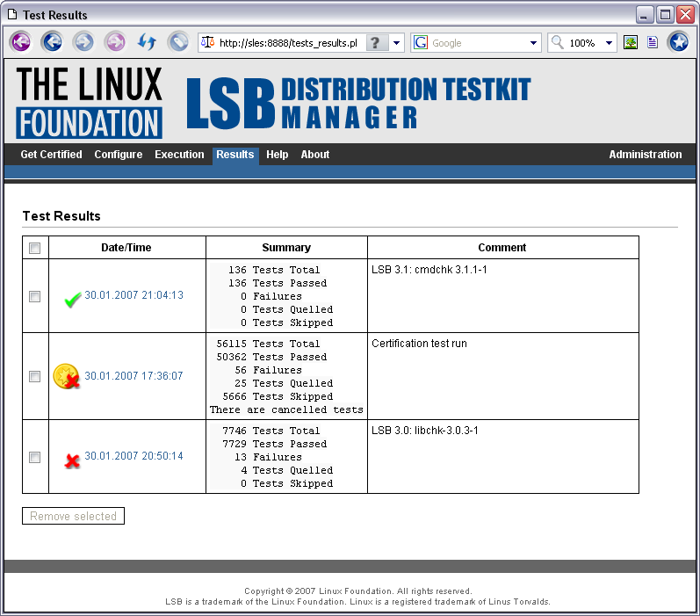Toggle the select-all checkbox in table header
This screenshot has height=616, width=700.
coord(35,248)
